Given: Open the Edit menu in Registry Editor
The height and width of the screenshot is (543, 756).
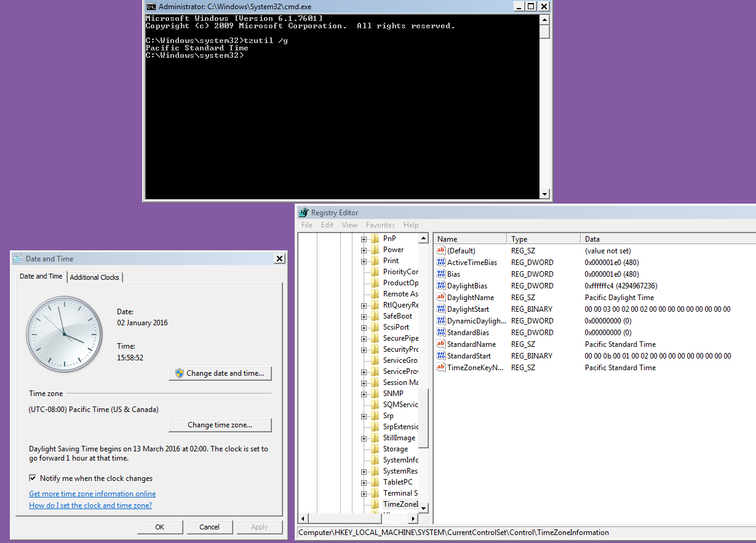Looking at the screenshot, I should coord(327,225).
